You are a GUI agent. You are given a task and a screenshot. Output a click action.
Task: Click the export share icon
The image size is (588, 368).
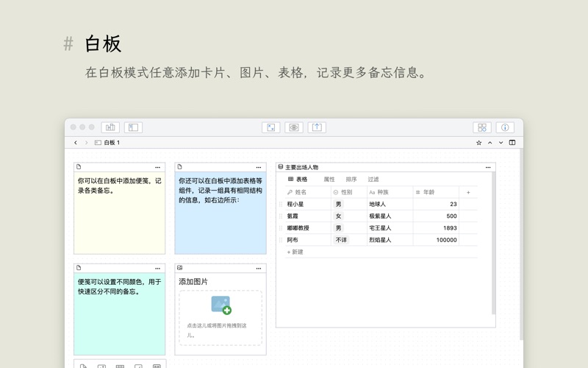tap(317, 127)
